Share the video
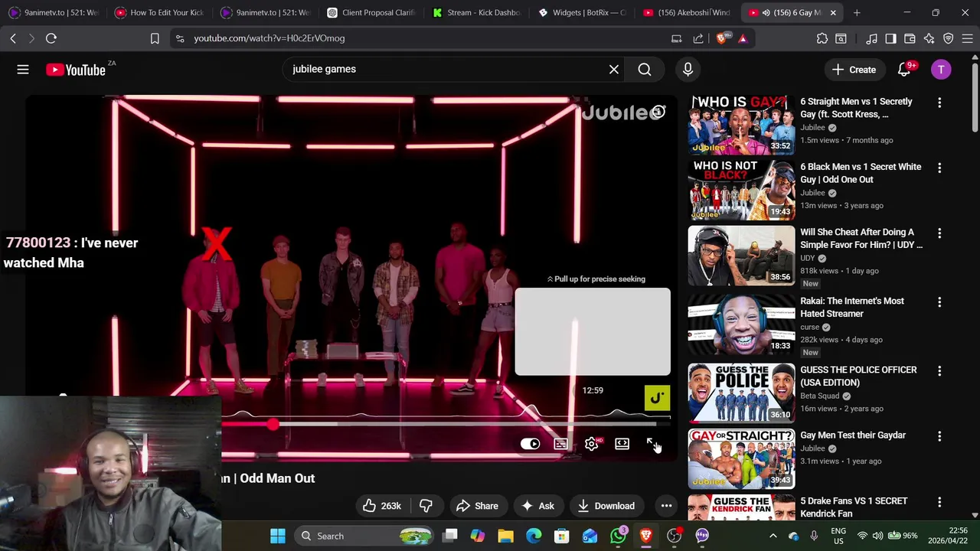This screenshot has width=980, height=551. click(477, 506)
